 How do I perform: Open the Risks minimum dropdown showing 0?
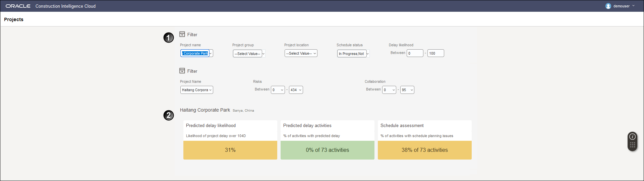click(278, 90)
